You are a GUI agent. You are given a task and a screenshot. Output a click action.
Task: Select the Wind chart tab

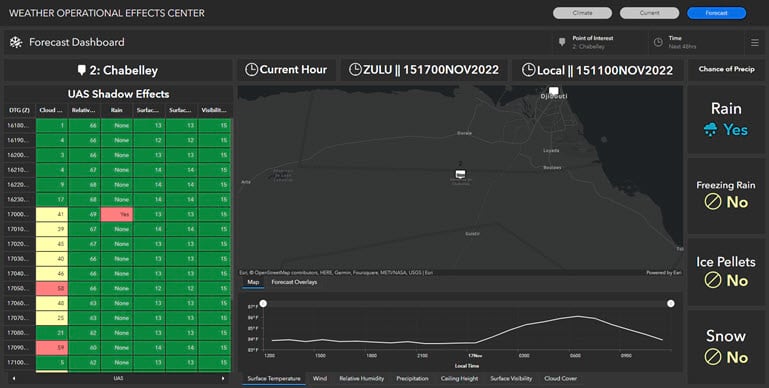tap(320, 378)
